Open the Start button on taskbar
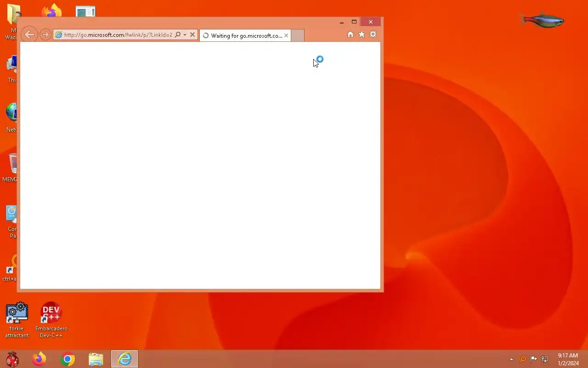 point(12,359)
